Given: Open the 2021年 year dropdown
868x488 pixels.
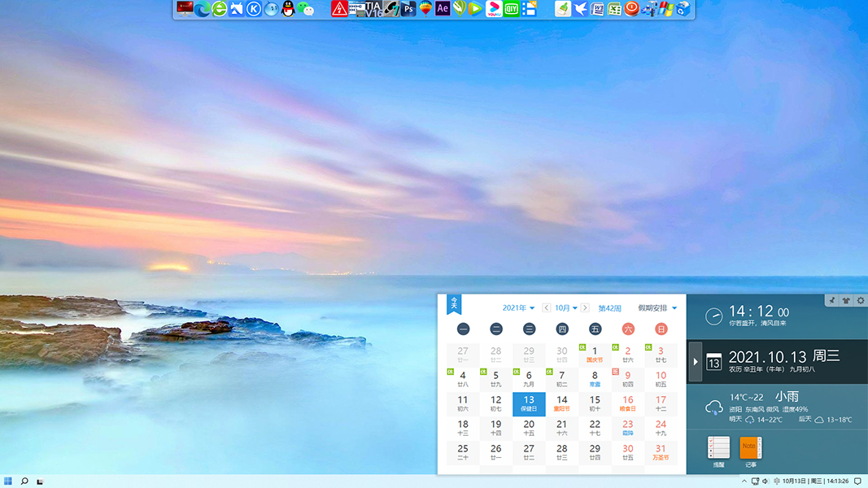Looking at the screenshot, I should pos(519,307).
